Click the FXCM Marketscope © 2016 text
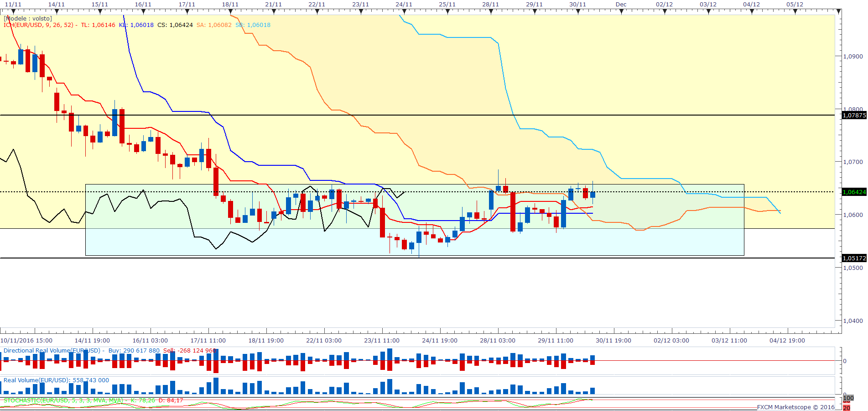 click(795, 407)
